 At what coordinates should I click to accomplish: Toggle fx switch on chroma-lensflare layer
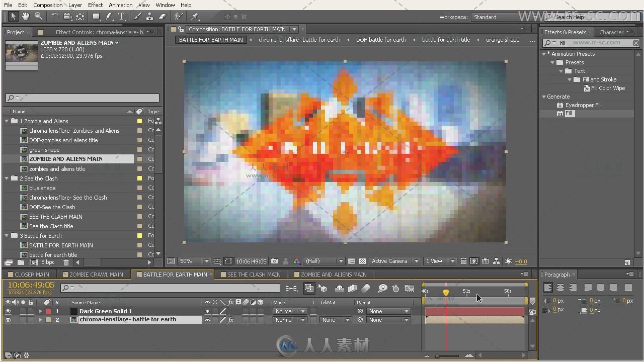231,320
